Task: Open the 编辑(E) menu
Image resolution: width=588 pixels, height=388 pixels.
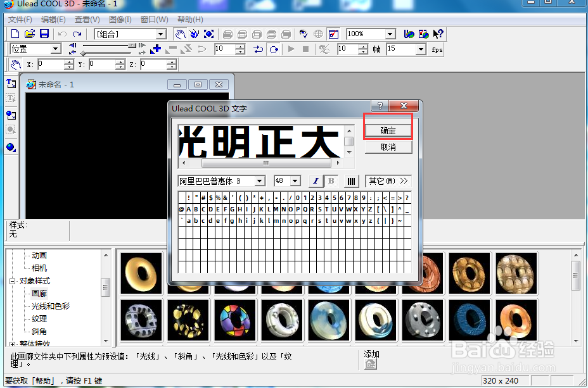Action: coord(53,20)
